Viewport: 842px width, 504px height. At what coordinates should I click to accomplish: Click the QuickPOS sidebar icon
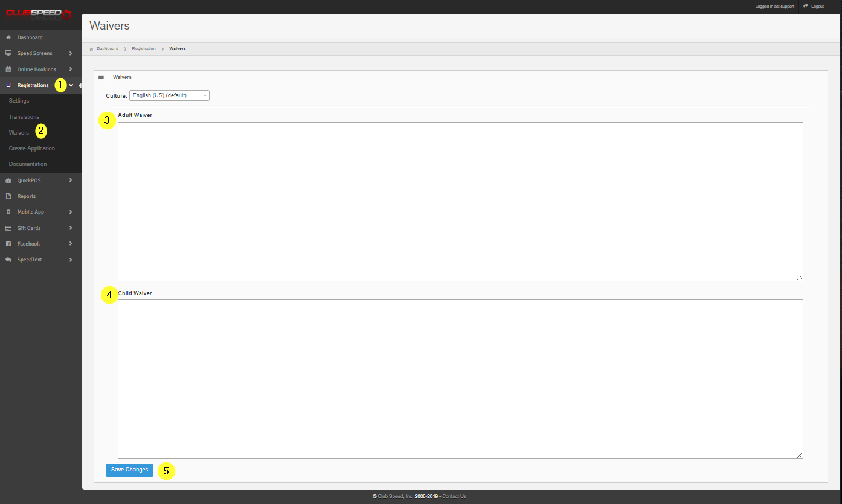coord(8,180)
